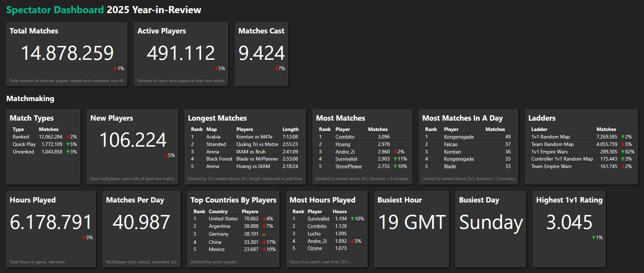Click the Longest Matches panel heading
644x273 pixels.
[x=218, y=118]
